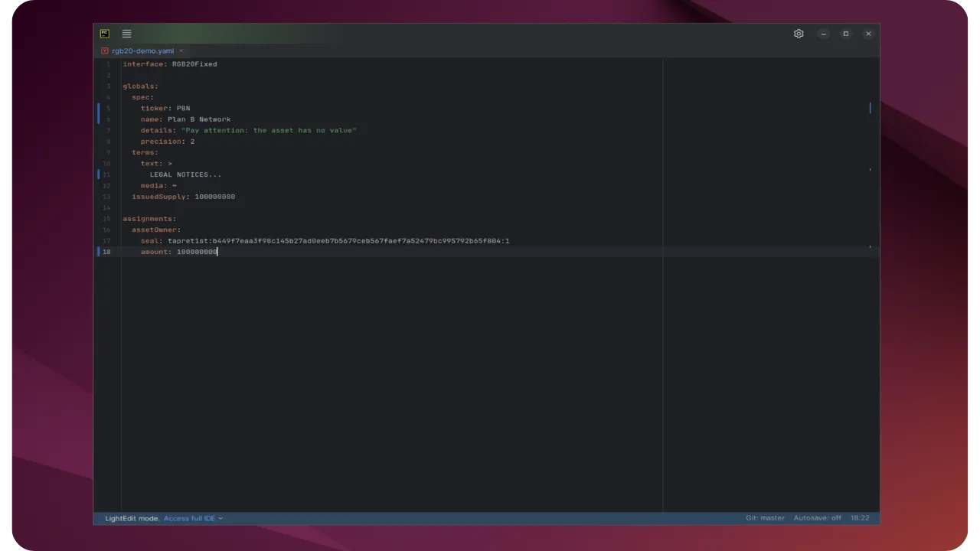Image resolution: width=980 pixels, height=551 pixels.
Task: Click the change bar next to line 11
Action: [x=100, y=174]
